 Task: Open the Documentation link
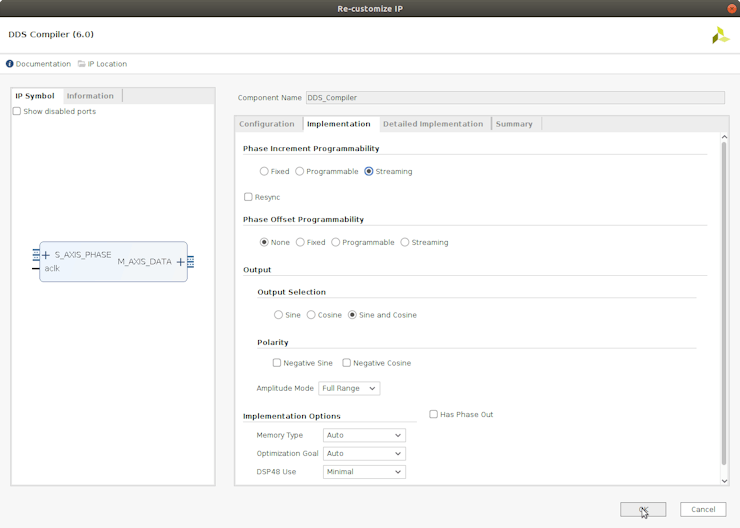[x=43, y=64]
